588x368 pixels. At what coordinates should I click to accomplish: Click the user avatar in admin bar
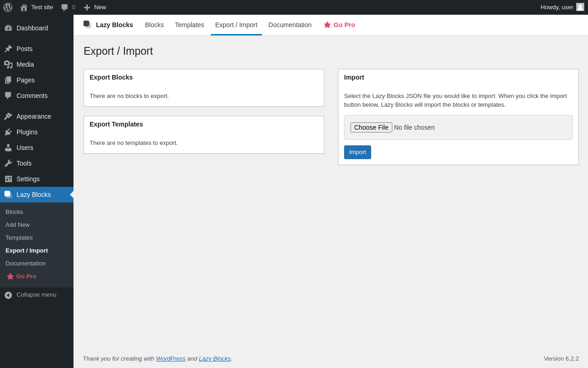[580, 7]
